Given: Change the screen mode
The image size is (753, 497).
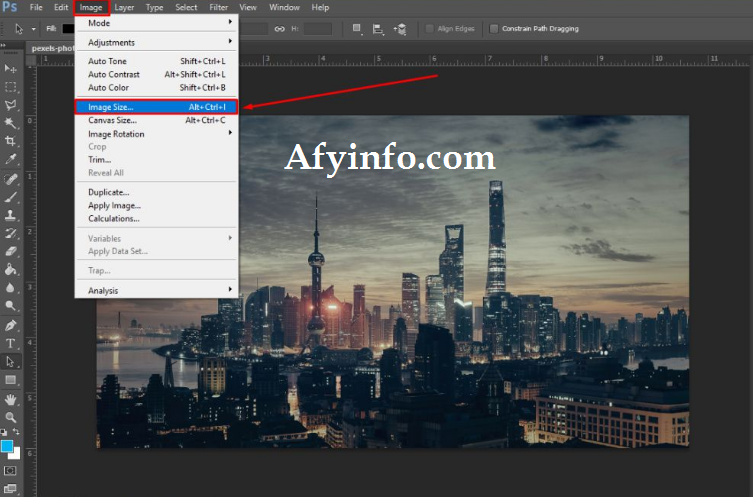Looking at the screenshot, I should (10, 489).
